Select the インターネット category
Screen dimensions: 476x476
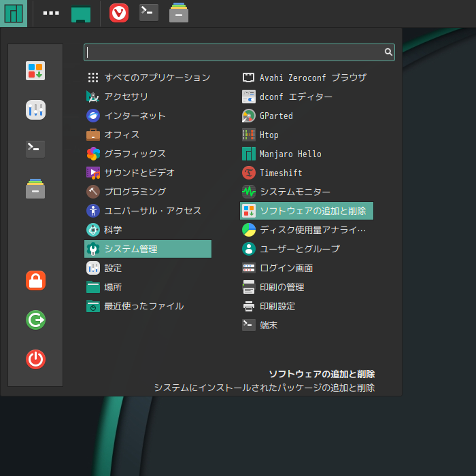coord(135,116)
